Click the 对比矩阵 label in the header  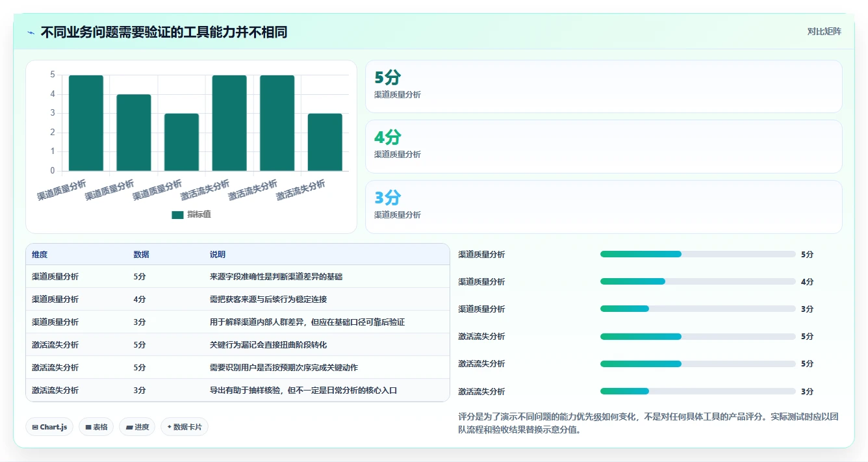tap(824, 31)
